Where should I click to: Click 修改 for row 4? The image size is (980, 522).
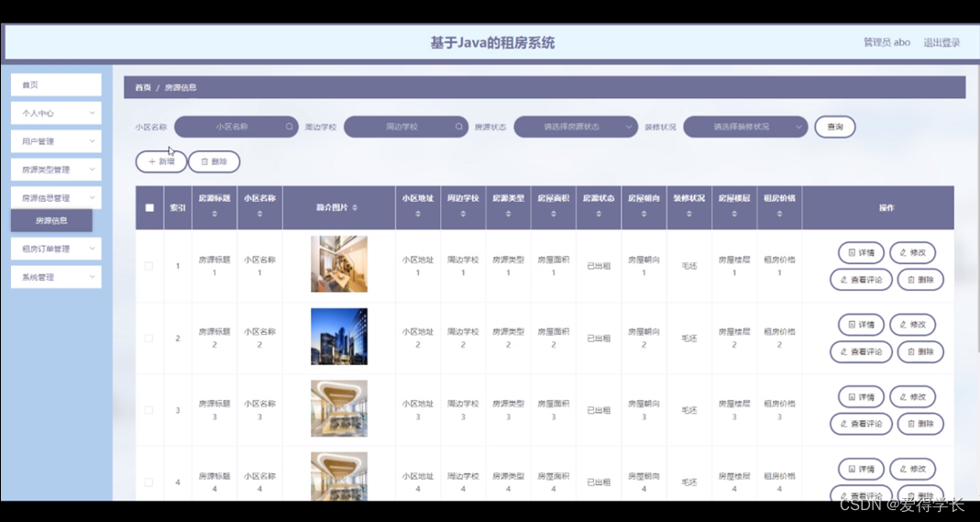click(x=912, y=469)
